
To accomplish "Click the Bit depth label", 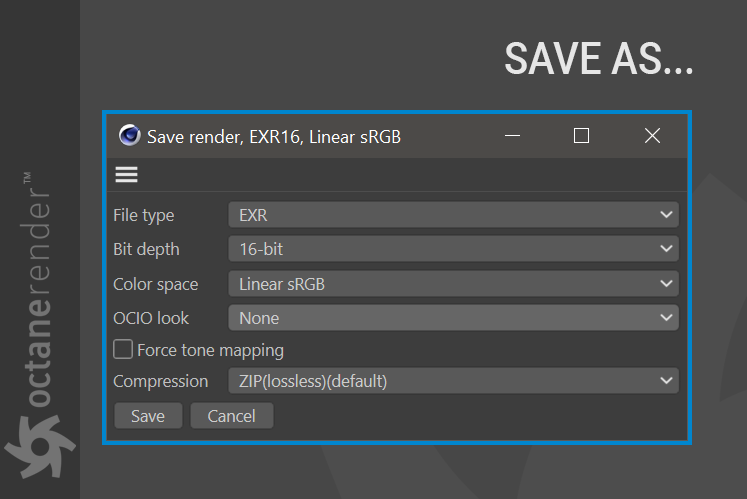I will pos(146,249).
